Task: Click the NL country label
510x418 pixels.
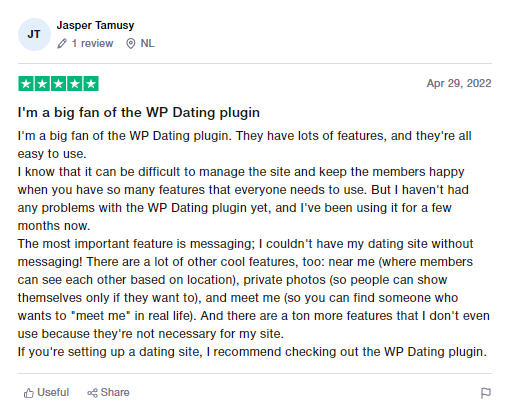Action: coord(147,43)
